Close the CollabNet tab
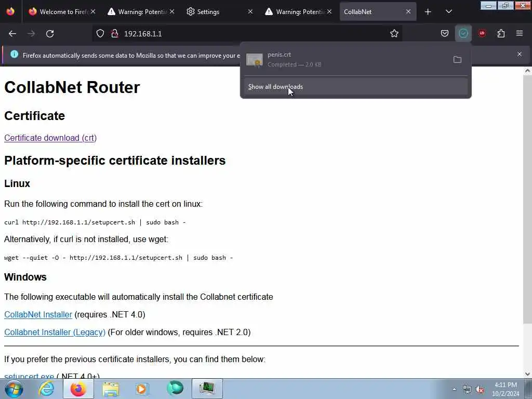 [408, 11]
